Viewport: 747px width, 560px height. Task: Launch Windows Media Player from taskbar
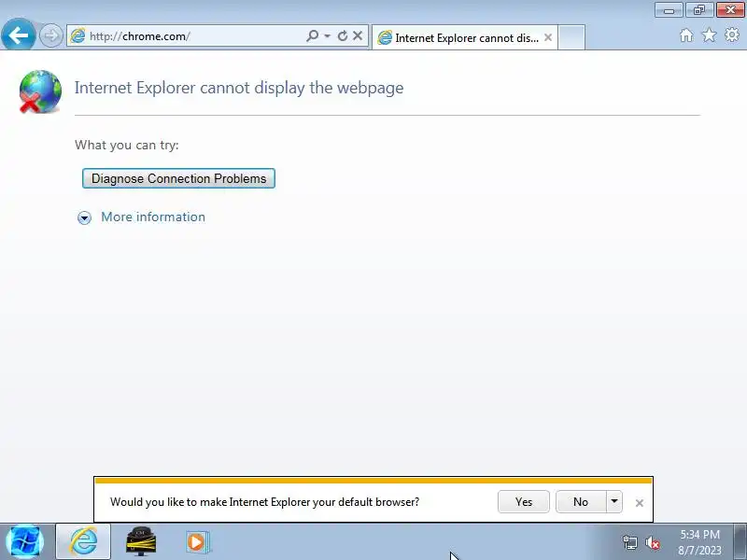click(197, 542)
